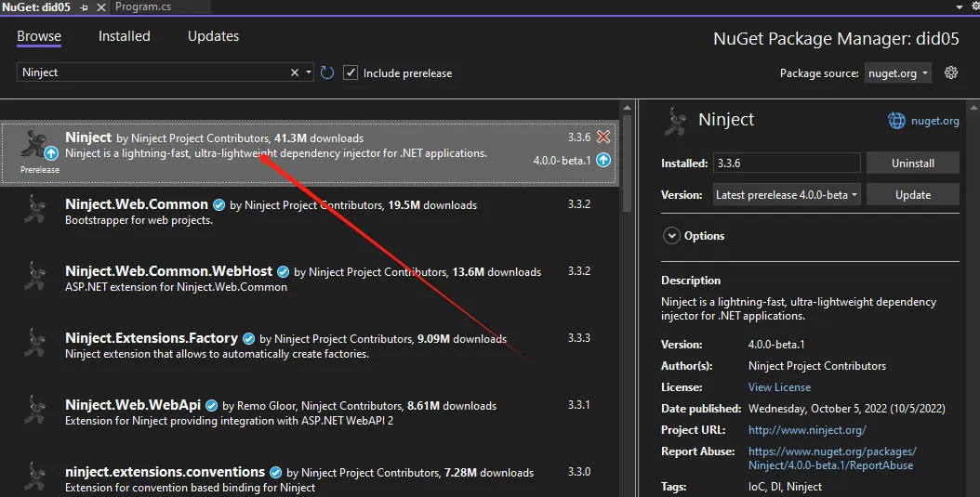The image size is (980, 497).
Task: Switch to the Installed tab
Action: 125,36
